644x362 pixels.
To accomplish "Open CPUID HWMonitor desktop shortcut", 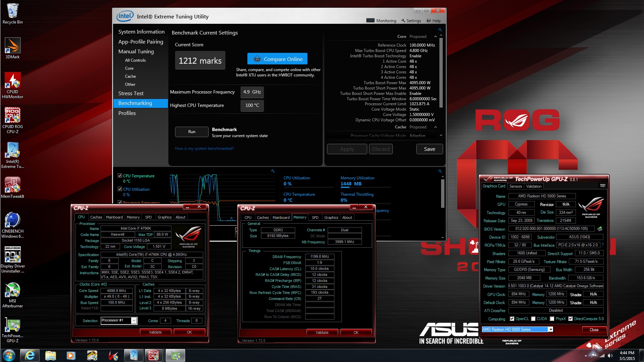I will [x=12, y=85].
